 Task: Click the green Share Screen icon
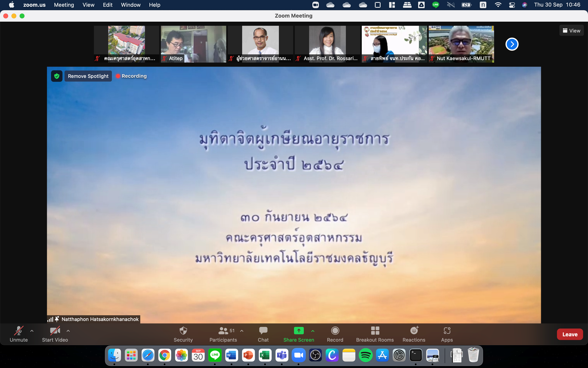[x=299, y=331]
